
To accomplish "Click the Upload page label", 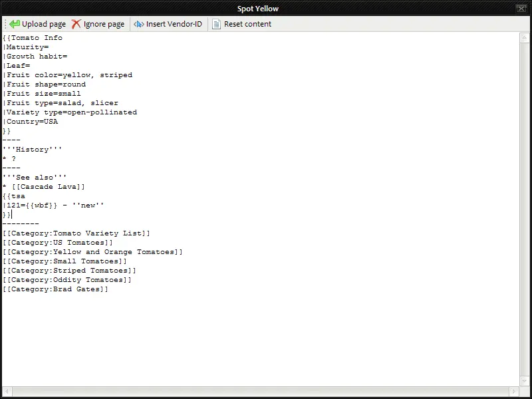I will coord(44,24).
